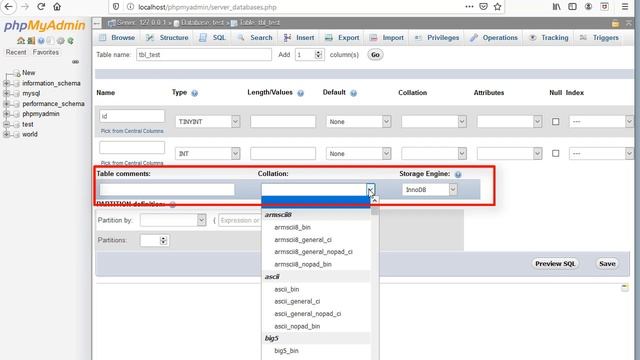The image size is (640, 360).
Task: Bookmark this page with star icon
Action: point(497,7)
